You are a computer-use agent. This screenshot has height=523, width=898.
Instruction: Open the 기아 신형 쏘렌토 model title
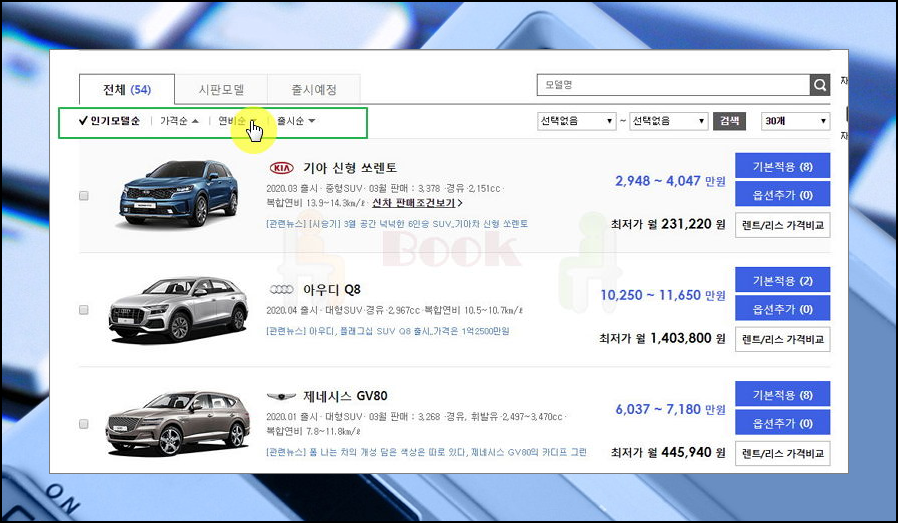click(350, 168)
